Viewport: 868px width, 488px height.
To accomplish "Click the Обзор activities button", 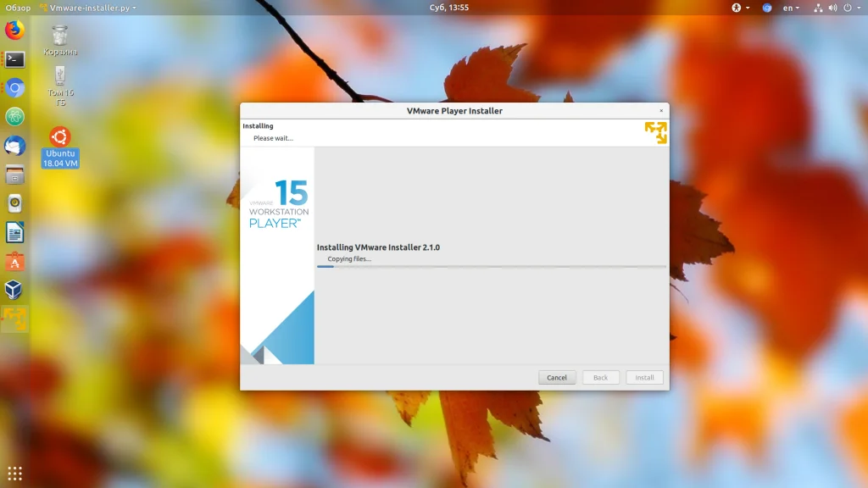I will pos(18,8).
